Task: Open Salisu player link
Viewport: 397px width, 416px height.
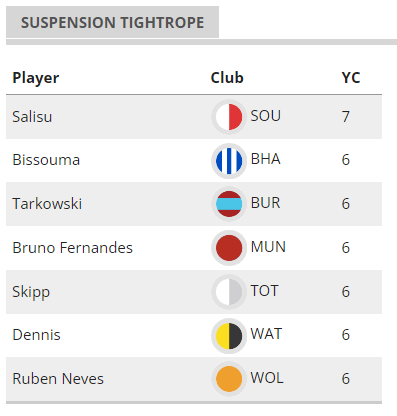Action: pos(32,117)
